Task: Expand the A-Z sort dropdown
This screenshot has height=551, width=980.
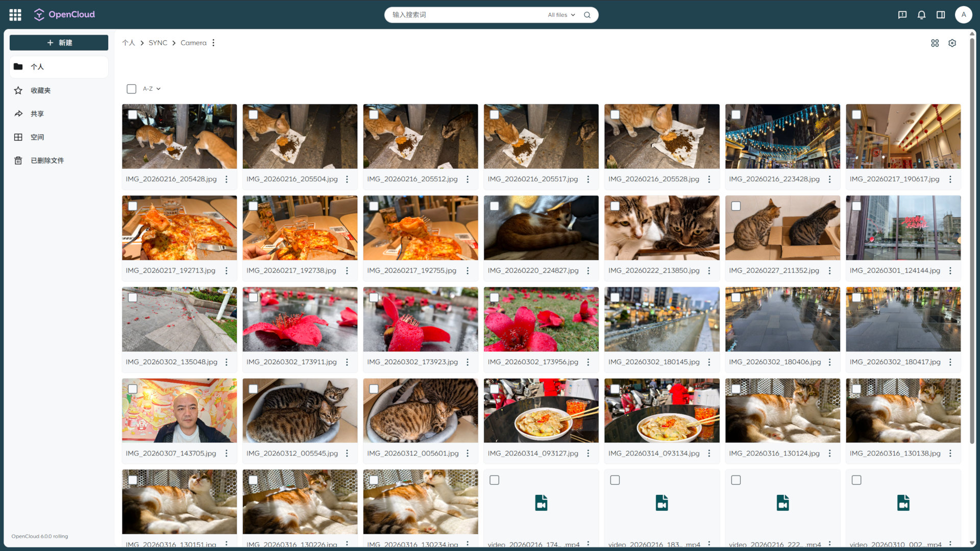Action: 152,89
